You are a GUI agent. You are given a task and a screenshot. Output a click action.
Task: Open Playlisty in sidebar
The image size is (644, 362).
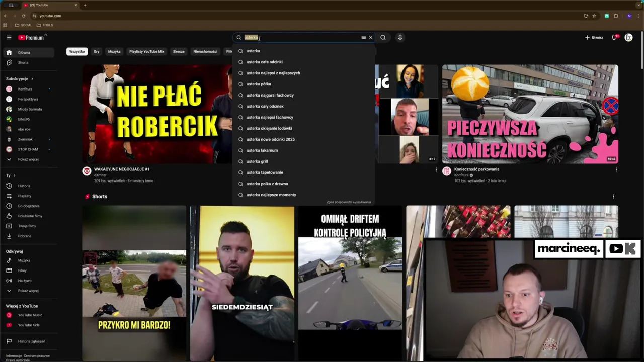30,196
